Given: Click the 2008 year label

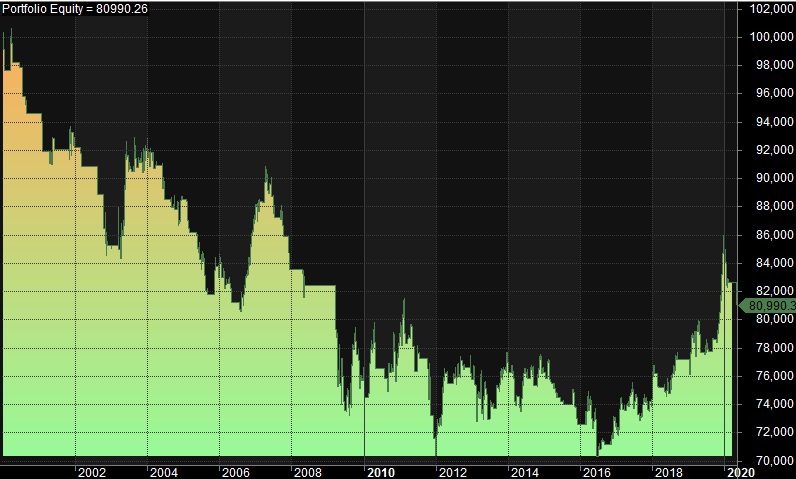Looking at the screenshot, I should 307,472.
